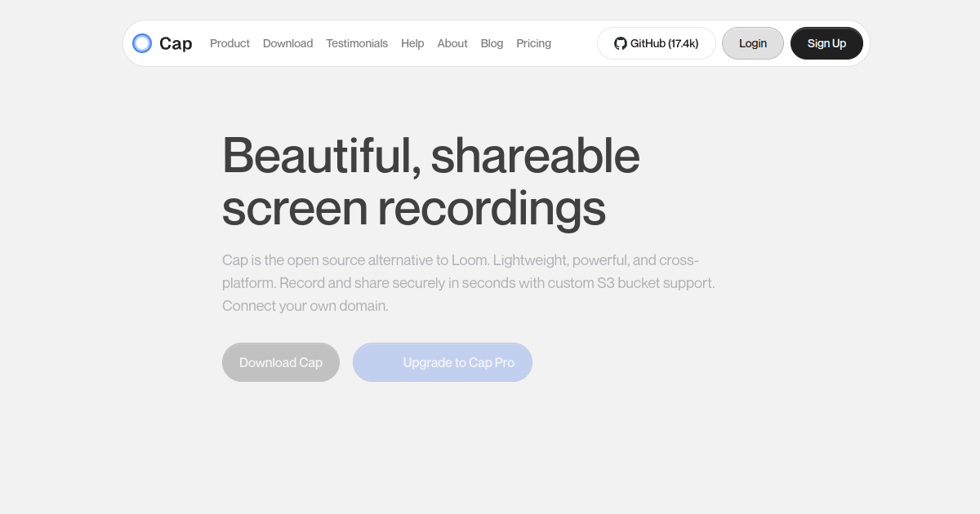Click the heading "Beautiful, shareable screen recordings"
980x514 pixels.
pyautogui.click(x=430, y=181)
